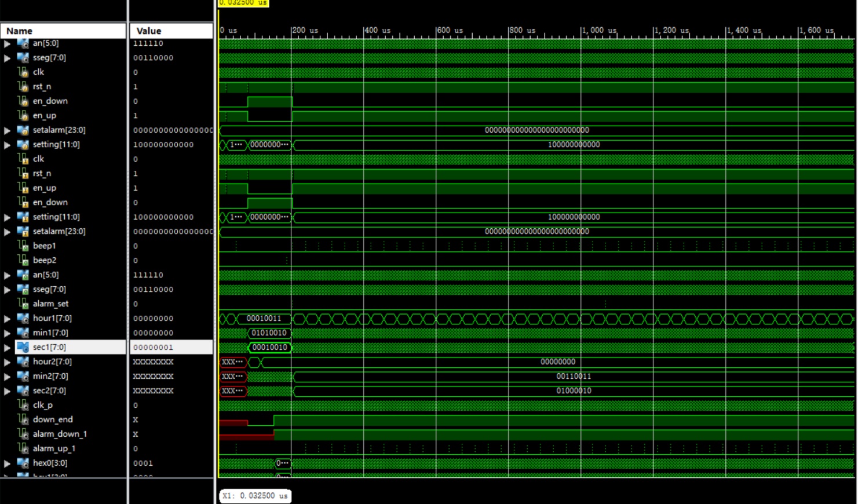Click the min2[7:0] bus icon

[23, 376]
